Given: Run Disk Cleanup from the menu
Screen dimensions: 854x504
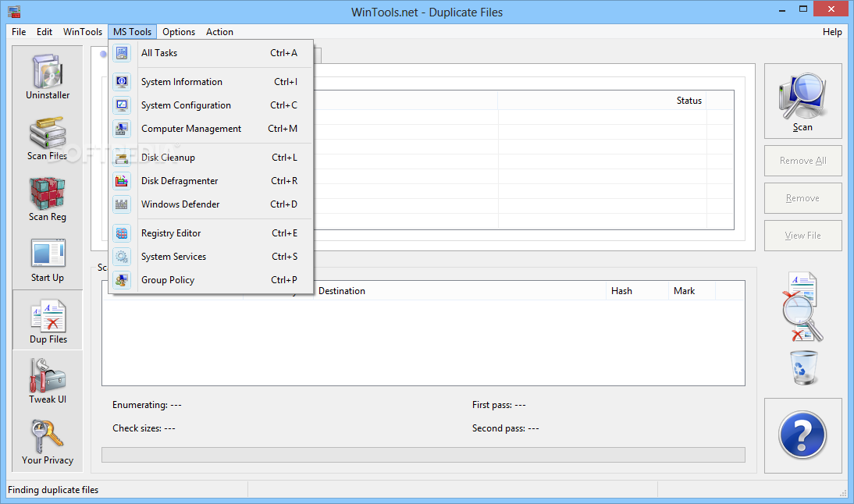Looking at the screenshot, I should 212,158.
